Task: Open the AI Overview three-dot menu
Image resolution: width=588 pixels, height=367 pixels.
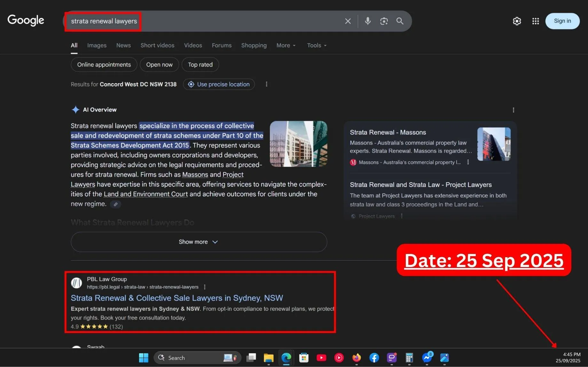Action: click(513, 110)
